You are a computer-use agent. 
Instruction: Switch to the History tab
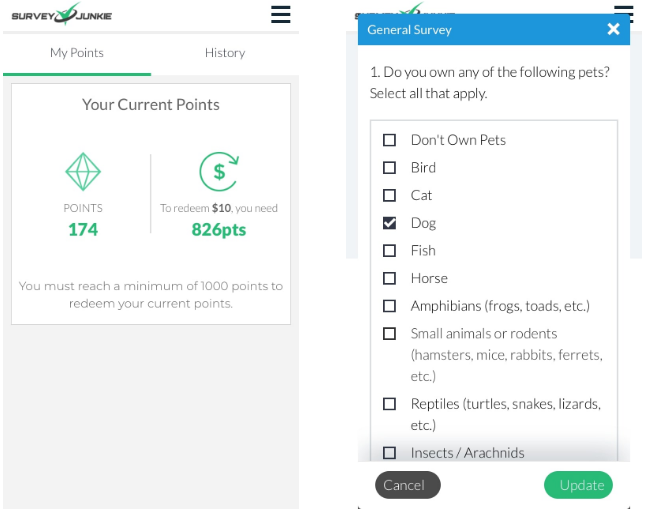[225, 53]
